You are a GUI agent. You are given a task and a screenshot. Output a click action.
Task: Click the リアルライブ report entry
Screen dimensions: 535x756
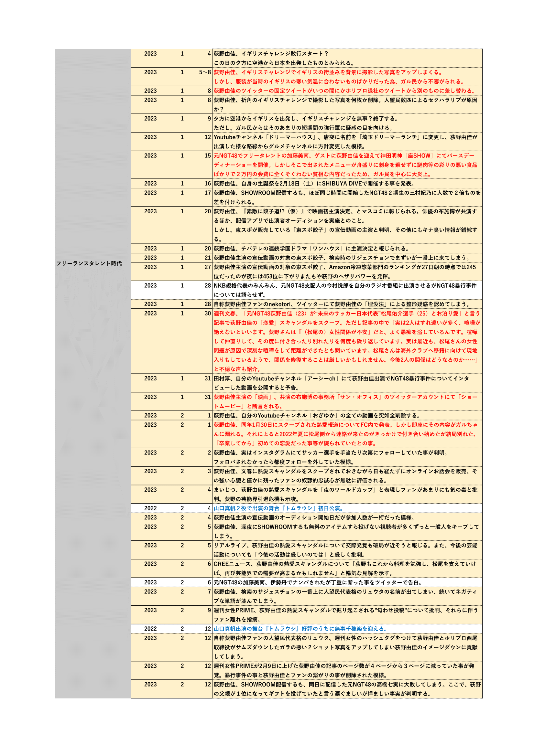347,550
